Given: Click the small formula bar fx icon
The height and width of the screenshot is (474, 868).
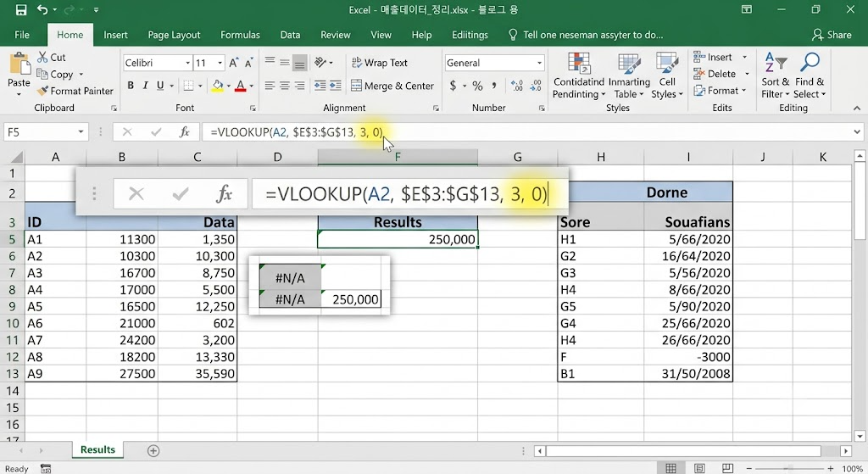Looking at the screenshot, I should tap(184, 131).
